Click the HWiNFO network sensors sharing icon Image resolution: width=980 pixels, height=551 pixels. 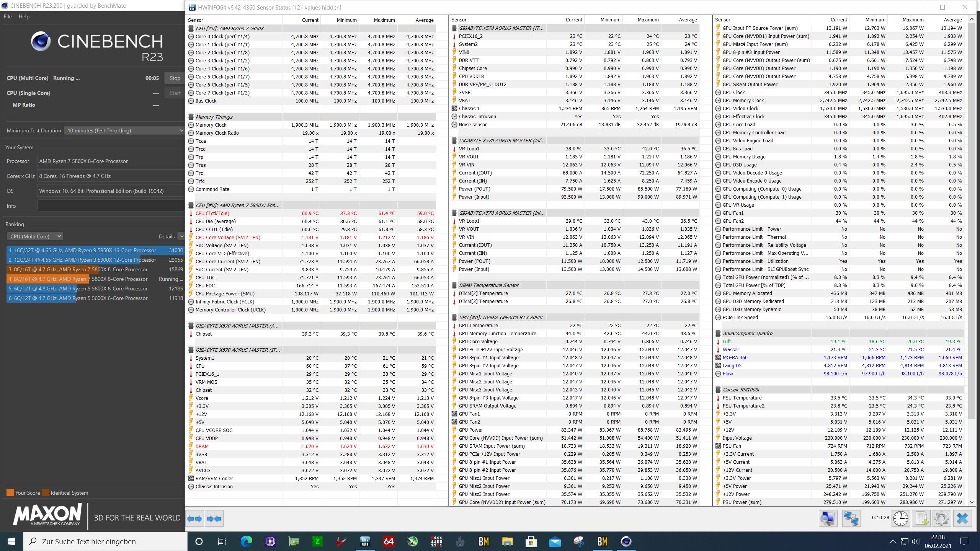pos(851,519)
